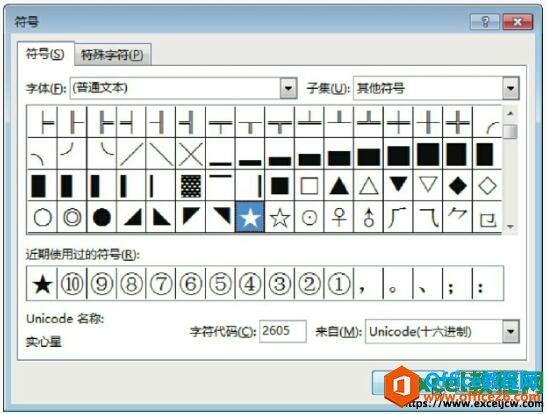Insert the recent colon symbol
This screenshot has width=547, height=414.
click(x=487, y=284)
